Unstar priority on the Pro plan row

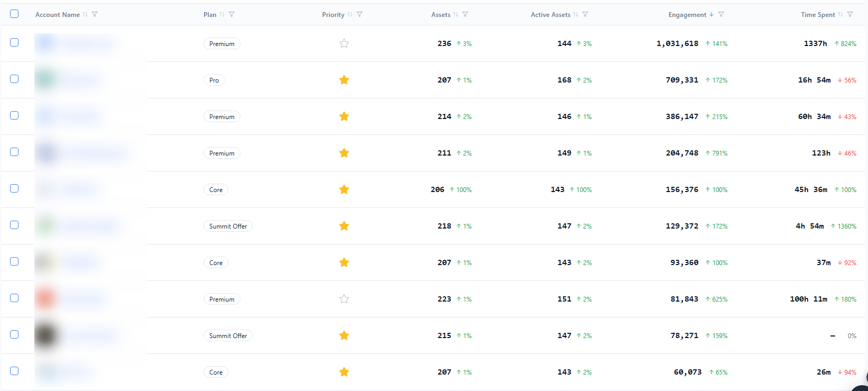pos(344,80)
